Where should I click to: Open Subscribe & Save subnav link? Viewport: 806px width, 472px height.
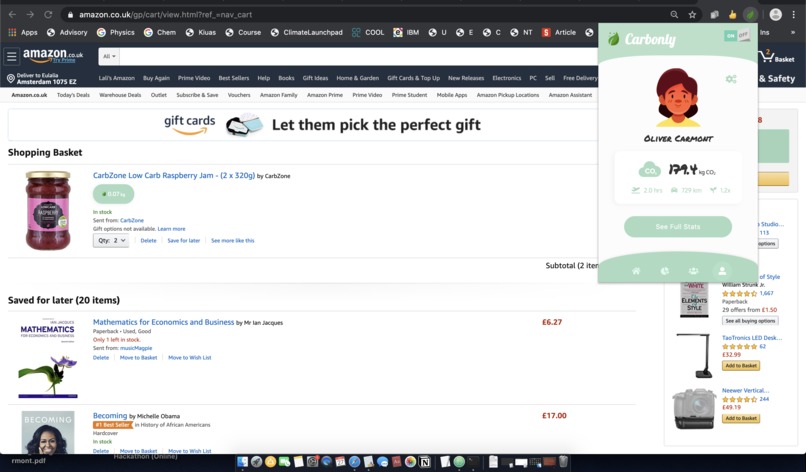(x=197, y=95)
